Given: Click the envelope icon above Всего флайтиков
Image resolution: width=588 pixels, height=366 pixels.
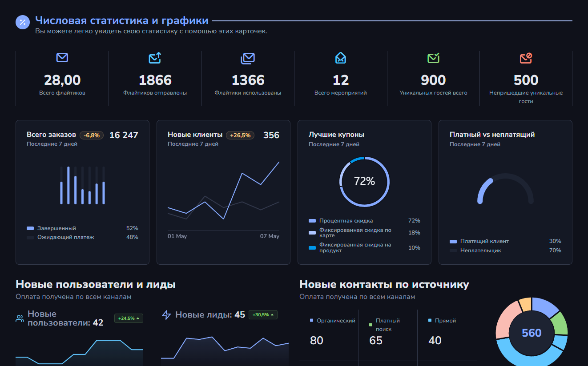Looking at the screenshot, I should 62,58.
